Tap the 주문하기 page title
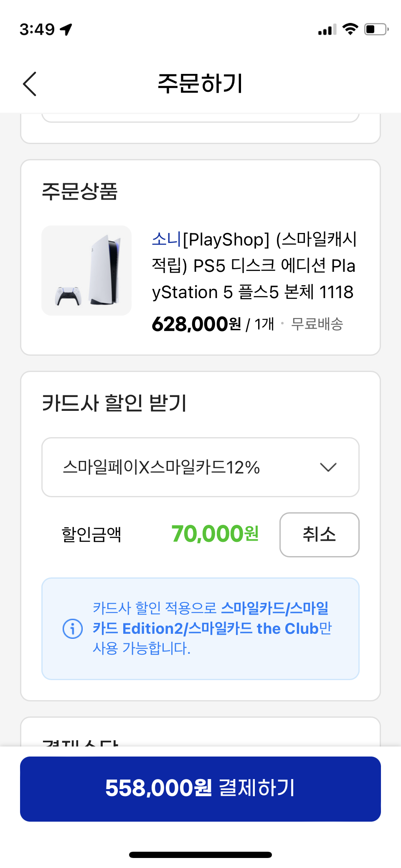This screenshot has height=868, width=401. (x=200, y=83)
